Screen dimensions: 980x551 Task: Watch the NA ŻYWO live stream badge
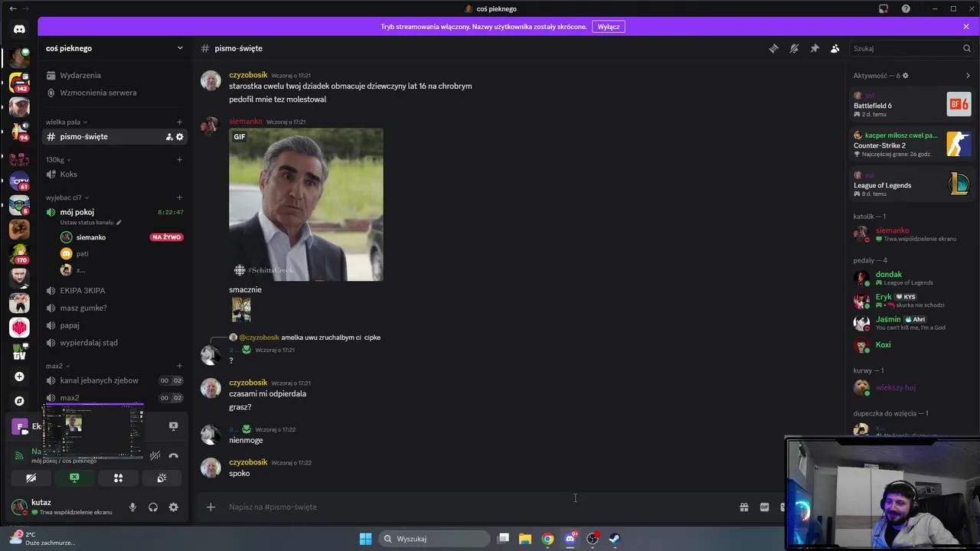click(167, 237)
